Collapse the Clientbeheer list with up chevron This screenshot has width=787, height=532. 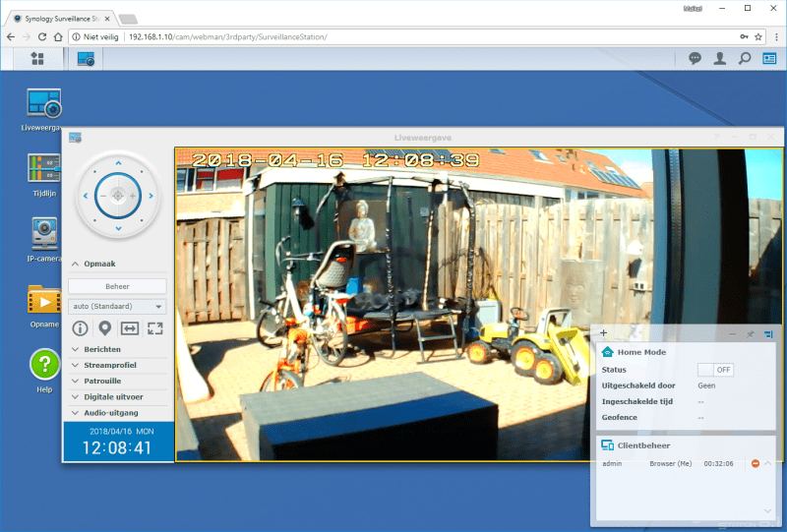[x=767, y=464]
